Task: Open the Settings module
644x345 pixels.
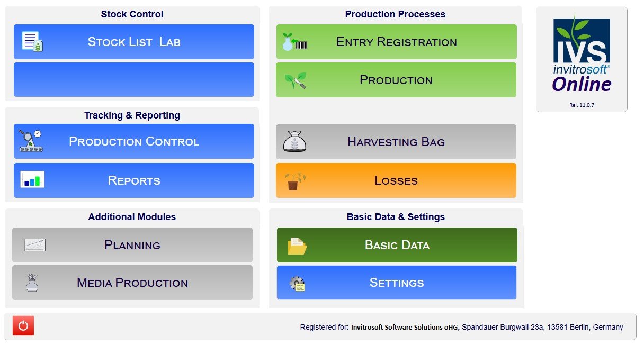Action: point(397,283)
